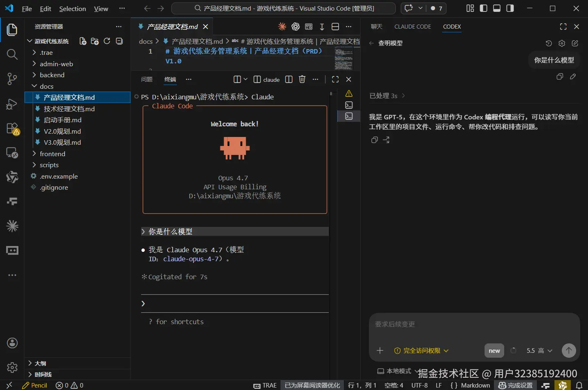Open Codex task history
Image resolution: width=588 pixels, height=390 pixels.
point(549,43)
